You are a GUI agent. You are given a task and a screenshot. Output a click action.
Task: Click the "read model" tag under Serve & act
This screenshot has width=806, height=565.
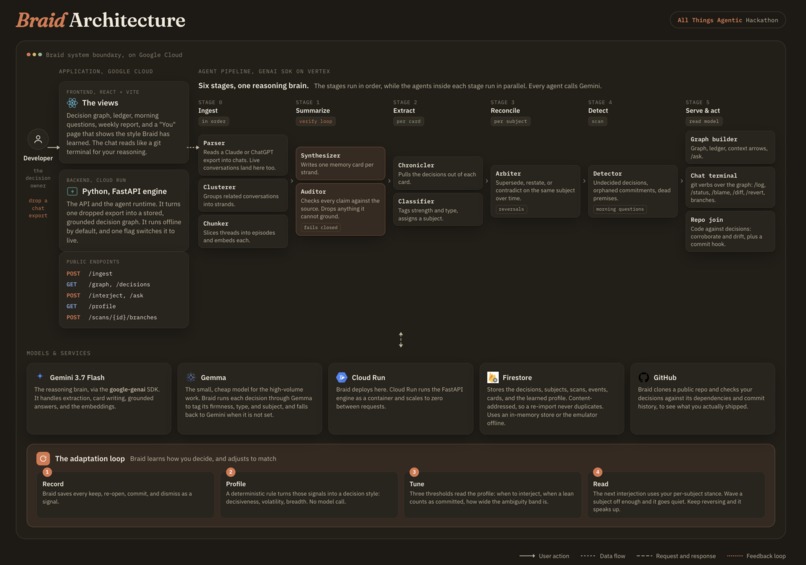(704, 121)
